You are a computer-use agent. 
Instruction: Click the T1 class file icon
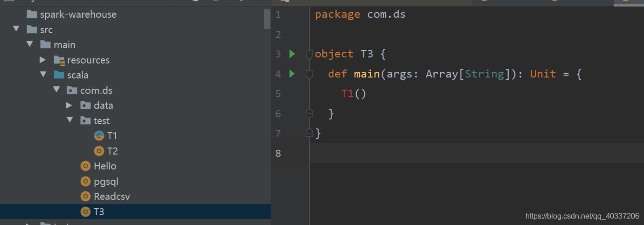click(x=99, y=136)
